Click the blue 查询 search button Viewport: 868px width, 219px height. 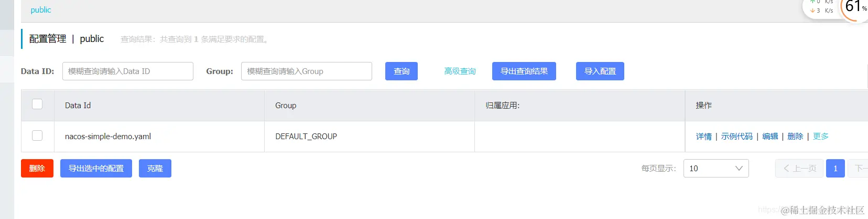pos(402,71)
